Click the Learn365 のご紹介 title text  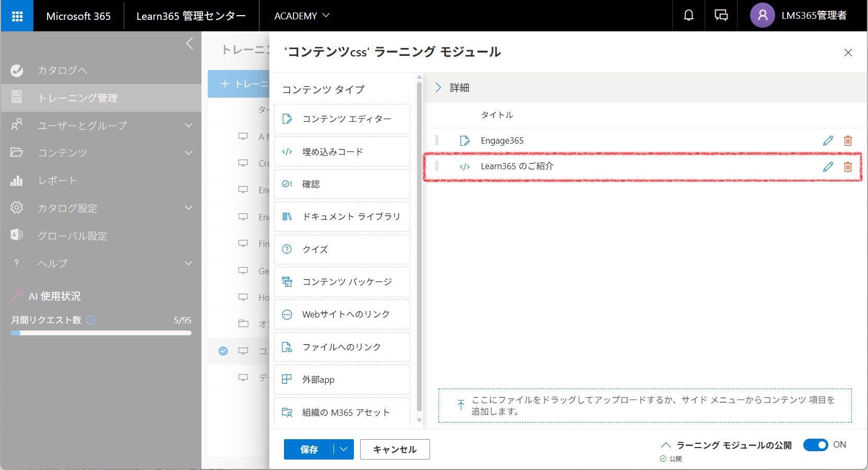pos(517,166)
